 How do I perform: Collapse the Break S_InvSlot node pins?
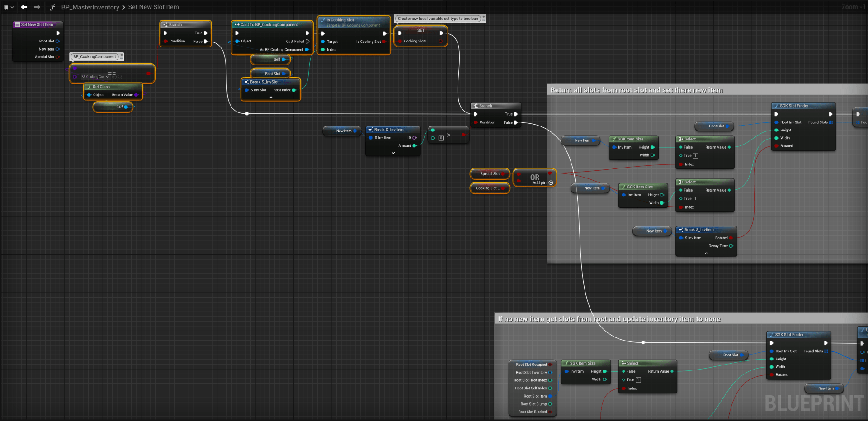point(271,98)
